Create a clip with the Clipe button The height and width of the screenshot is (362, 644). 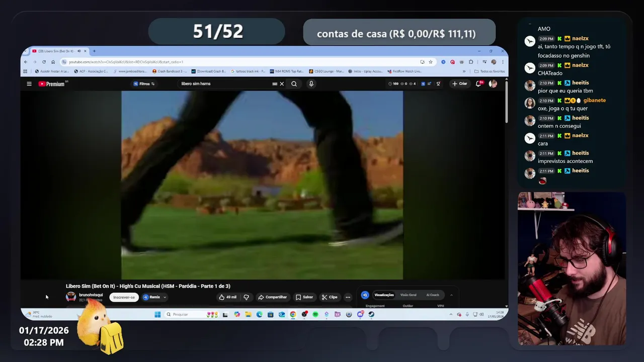pos(330,297)
